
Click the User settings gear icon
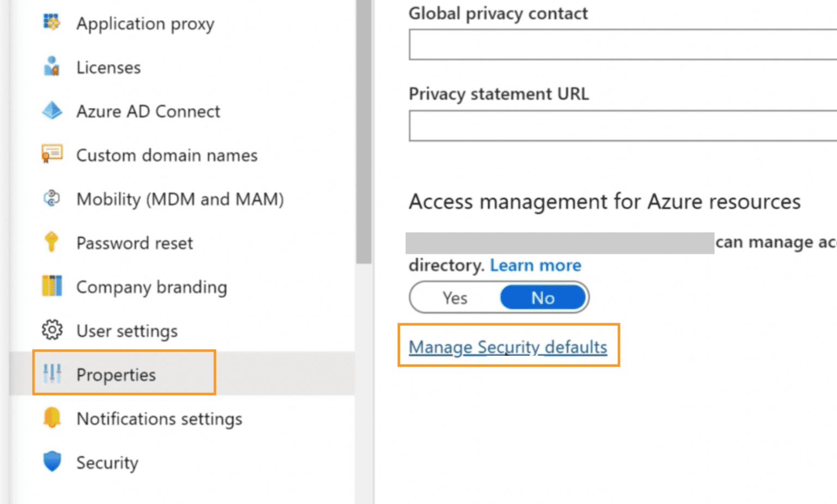[x=52, y=330]
